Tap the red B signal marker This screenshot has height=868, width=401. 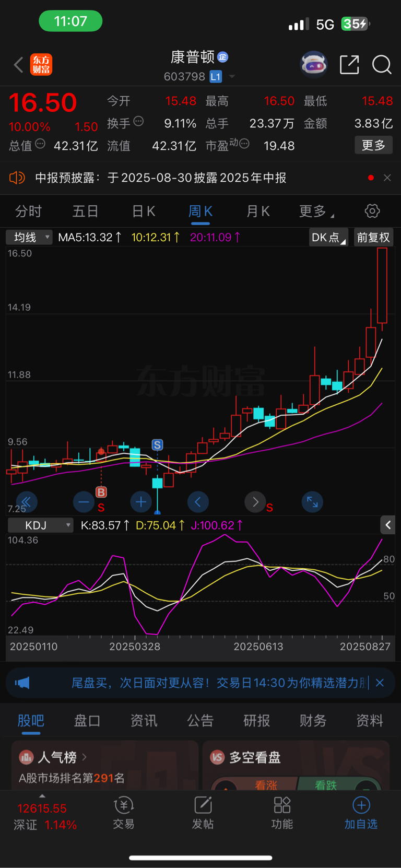[101, 492]
